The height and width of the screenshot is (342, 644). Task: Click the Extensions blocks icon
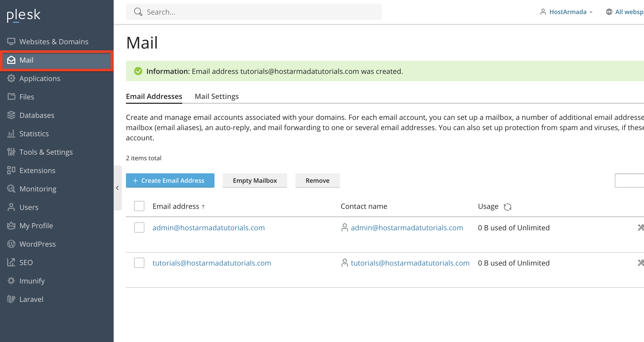(11, 170)
